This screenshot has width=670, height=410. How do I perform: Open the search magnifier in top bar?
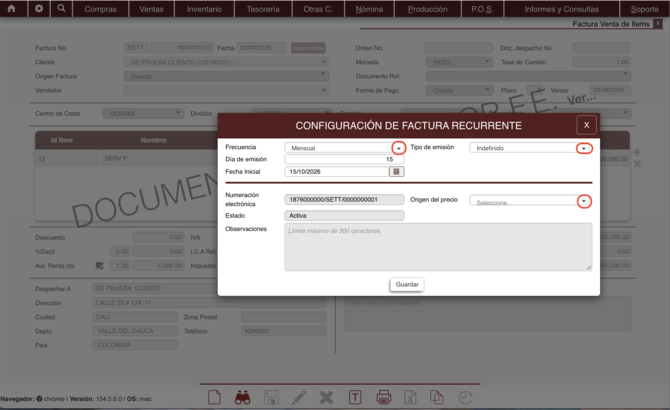(61, 9)
